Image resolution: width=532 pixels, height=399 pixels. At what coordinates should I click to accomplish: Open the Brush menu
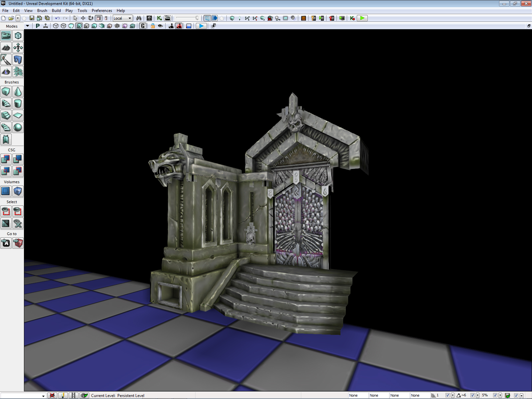[42, 11]
